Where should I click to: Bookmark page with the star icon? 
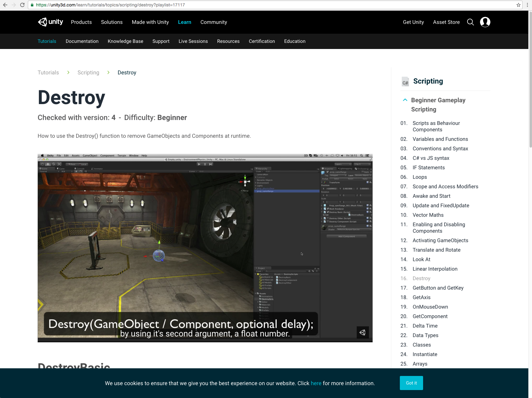tap(519, 5)
